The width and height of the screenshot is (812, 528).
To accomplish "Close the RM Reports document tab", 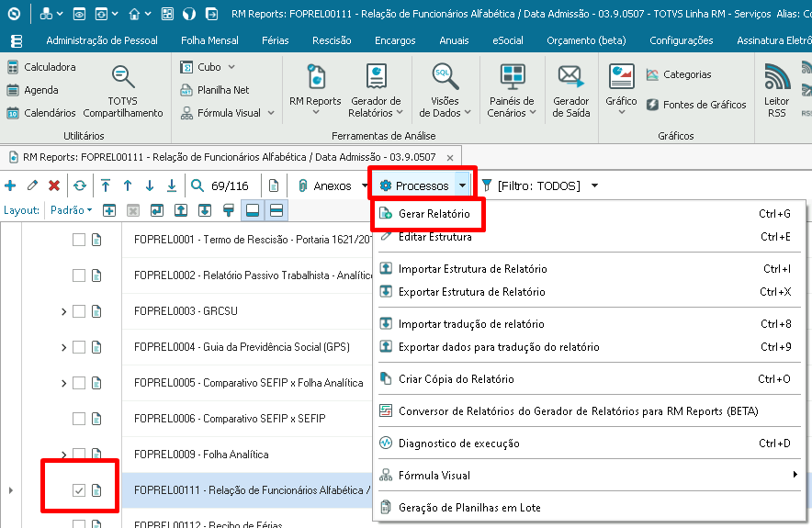I will 450,157.
